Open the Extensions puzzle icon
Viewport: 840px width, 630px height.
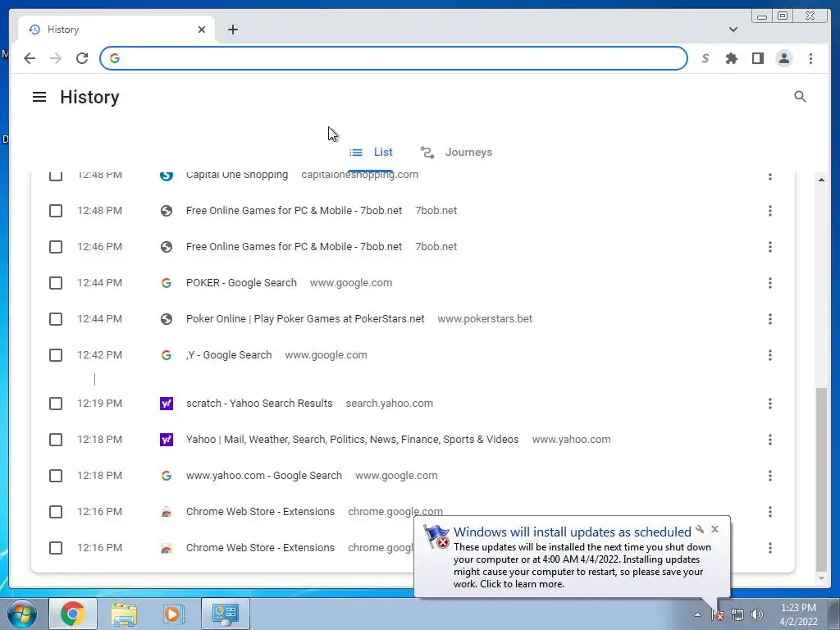coord(731,58)
